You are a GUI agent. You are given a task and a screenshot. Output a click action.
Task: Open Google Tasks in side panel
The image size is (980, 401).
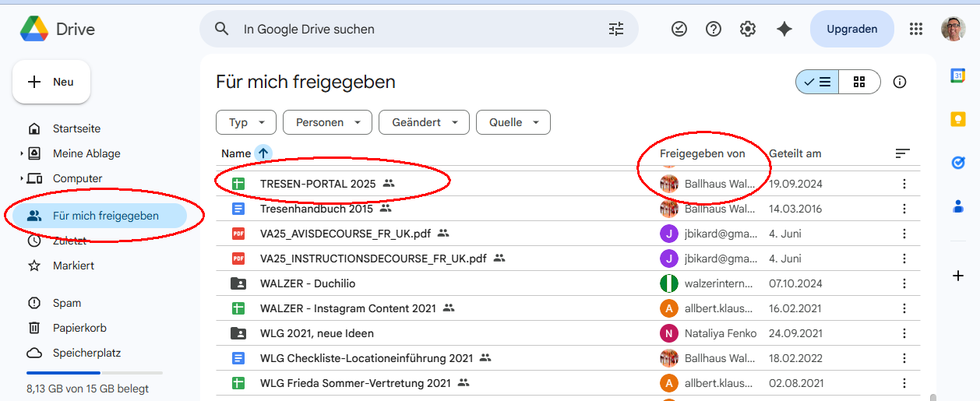pyautogui.click(x=958, y=163)
